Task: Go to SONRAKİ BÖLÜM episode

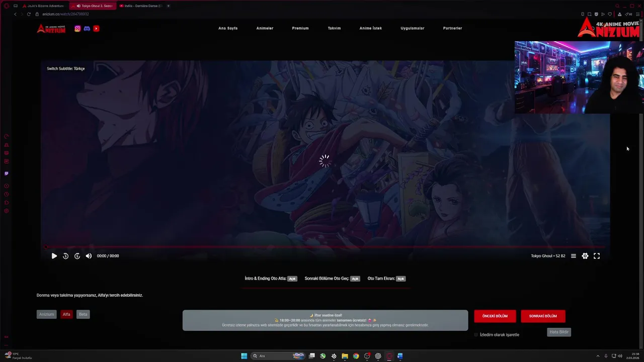Action: [543, 316]
